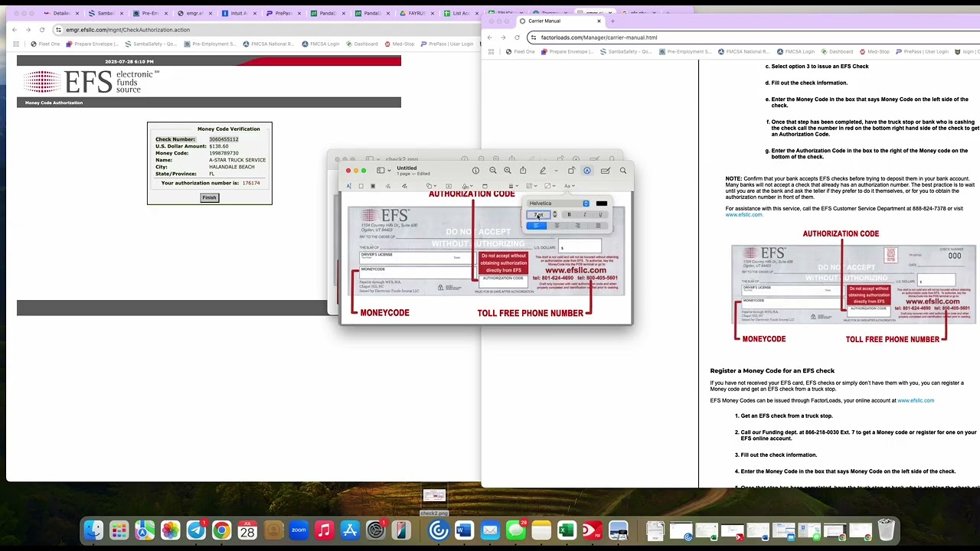Open the Text Style Aa dropdown
Image resolution: width=980 pixels, height=551 pixels.
(570, 186)
